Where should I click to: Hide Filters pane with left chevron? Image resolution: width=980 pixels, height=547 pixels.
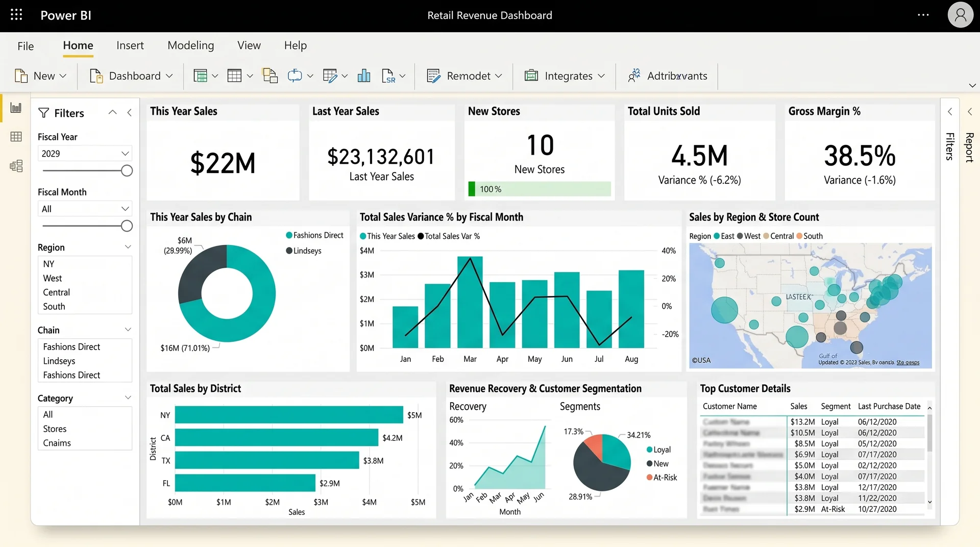[130, 112]
